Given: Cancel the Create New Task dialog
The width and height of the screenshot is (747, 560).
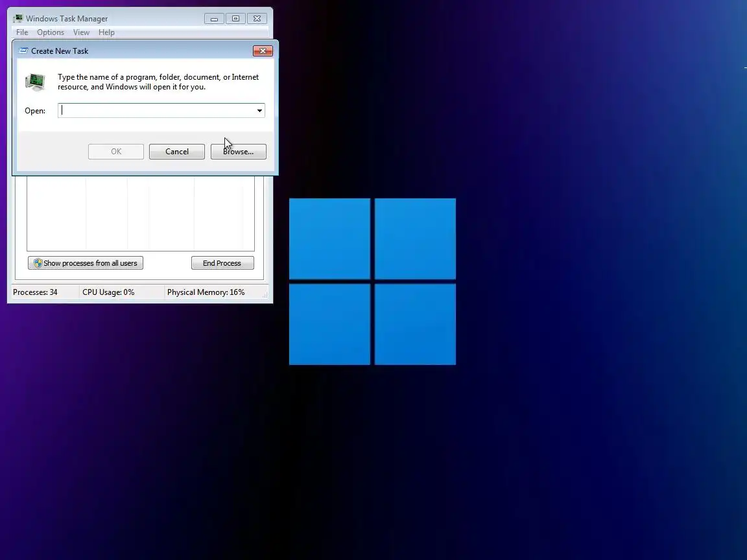Looking at the screenshot, I should pos(177,152).
